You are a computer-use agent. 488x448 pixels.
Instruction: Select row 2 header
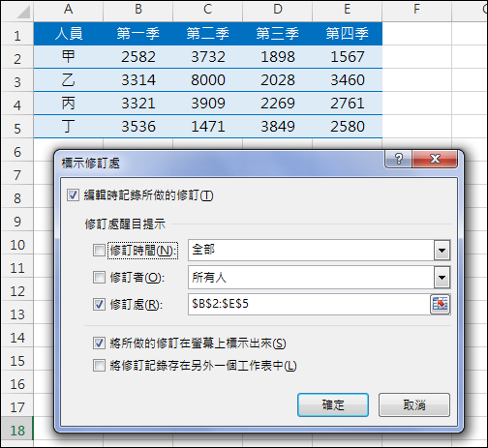pos(17,57)
